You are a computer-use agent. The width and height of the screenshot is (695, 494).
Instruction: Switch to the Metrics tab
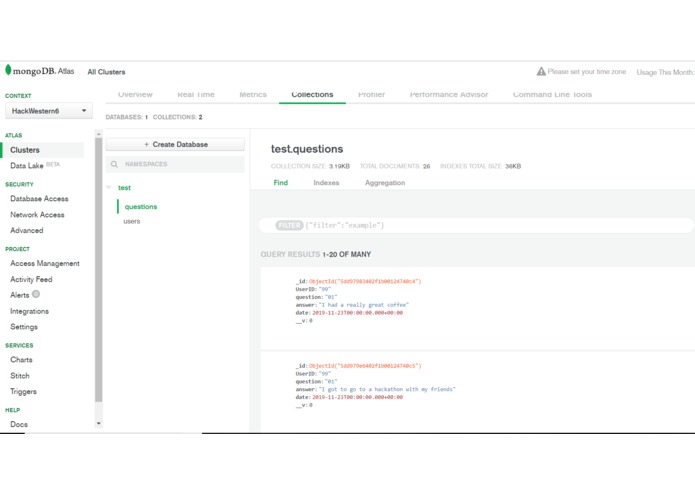click(253, 94)
